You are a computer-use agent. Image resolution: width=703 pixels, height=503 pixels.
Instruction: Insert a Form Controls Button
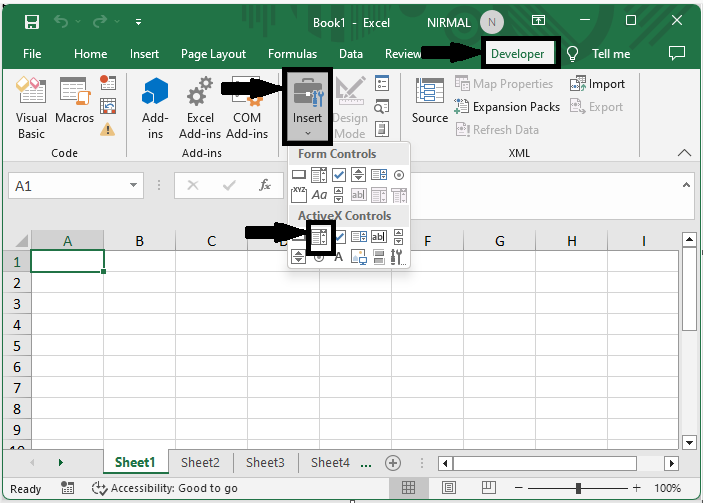click(299, 175)
